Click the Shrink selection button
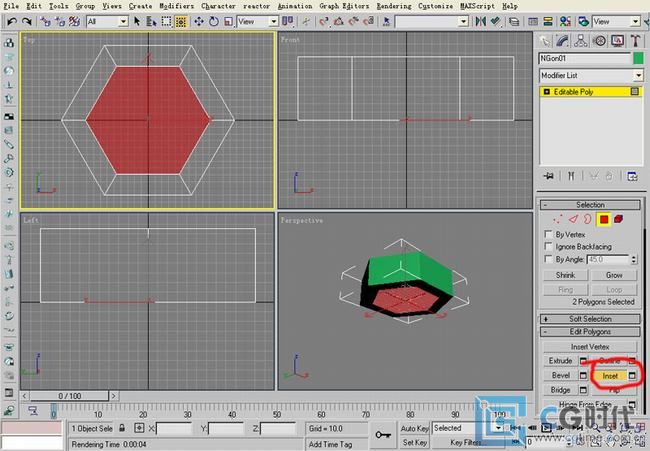This screenshot has width=650, height=451. point(565,275)
